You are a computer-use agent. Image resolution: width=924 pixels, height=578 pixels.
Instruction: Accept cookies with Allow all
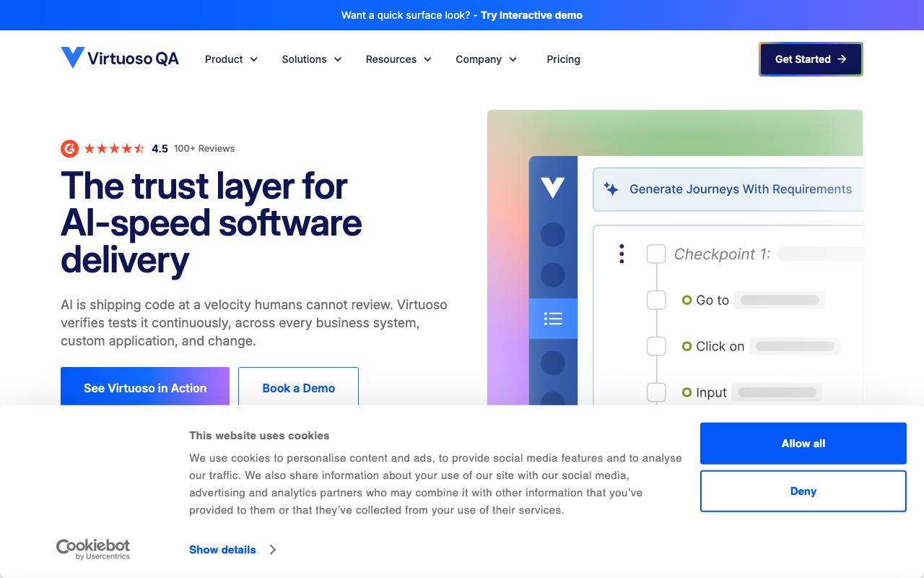[x=803, y=444]
